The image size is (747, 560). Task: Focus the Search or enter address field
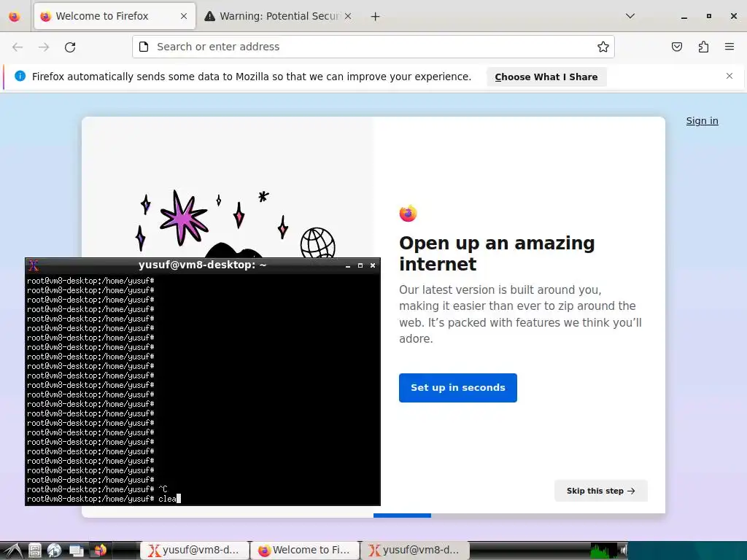click(x=373, y=47)
